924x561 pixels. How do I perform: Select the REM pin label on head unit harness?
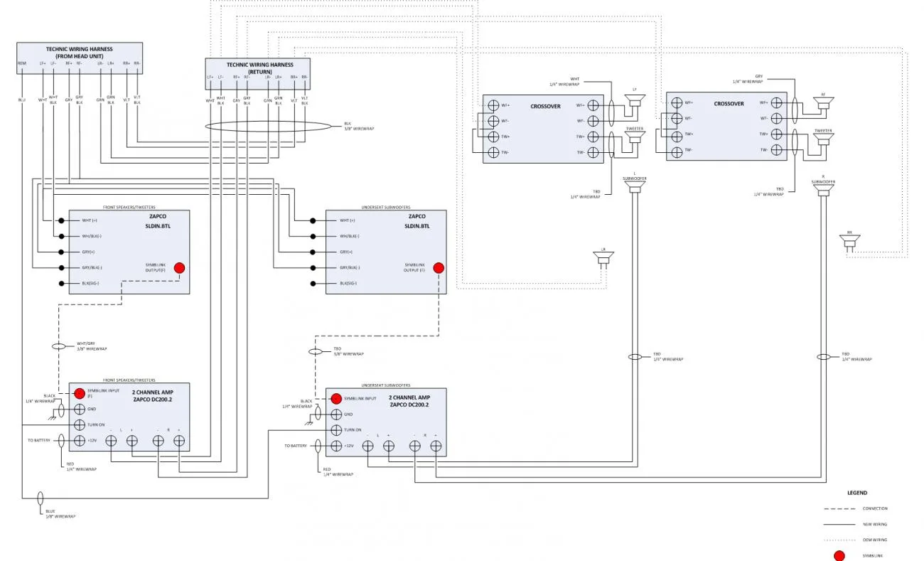22,63
